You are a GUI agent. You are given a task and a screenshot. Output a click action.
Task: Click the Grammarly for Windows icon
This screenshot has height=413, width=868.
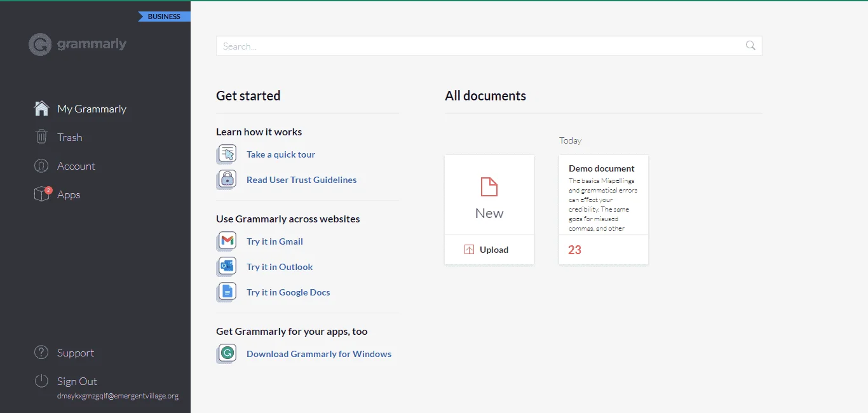click(x=227, y=353)
